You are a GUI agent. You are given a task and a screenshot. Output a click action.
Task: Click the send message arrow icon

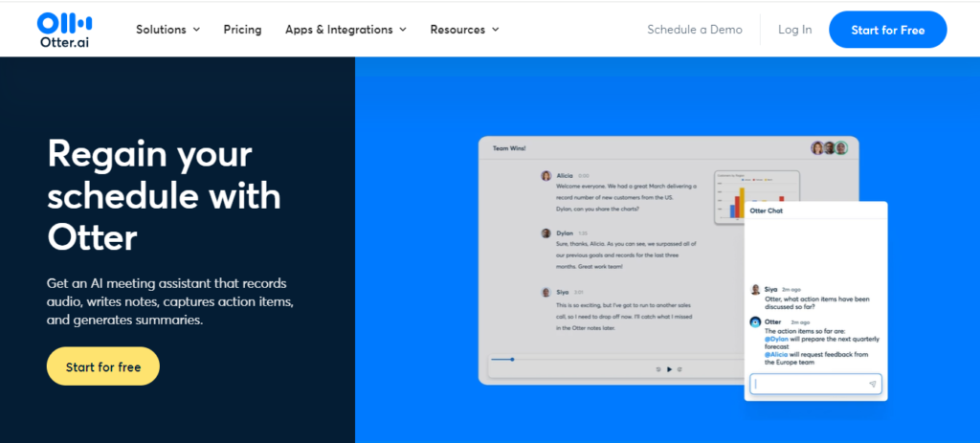pos(873,385)
